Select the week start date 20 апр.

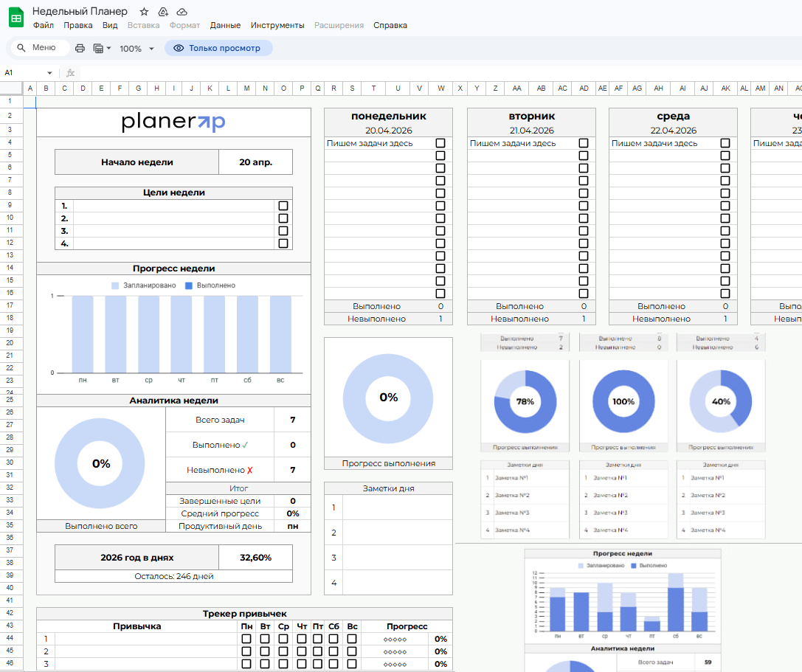pos(256,162)
